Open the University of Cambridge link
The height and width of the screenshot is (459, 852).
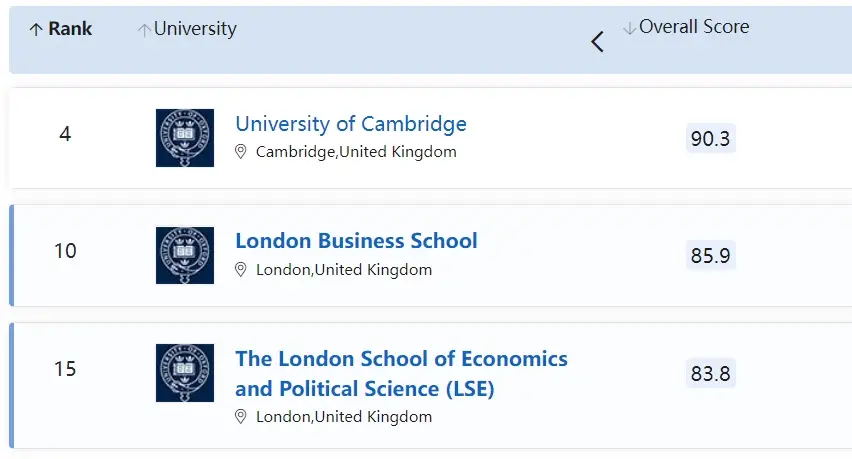pyautogui.click(x=351, y=124)
